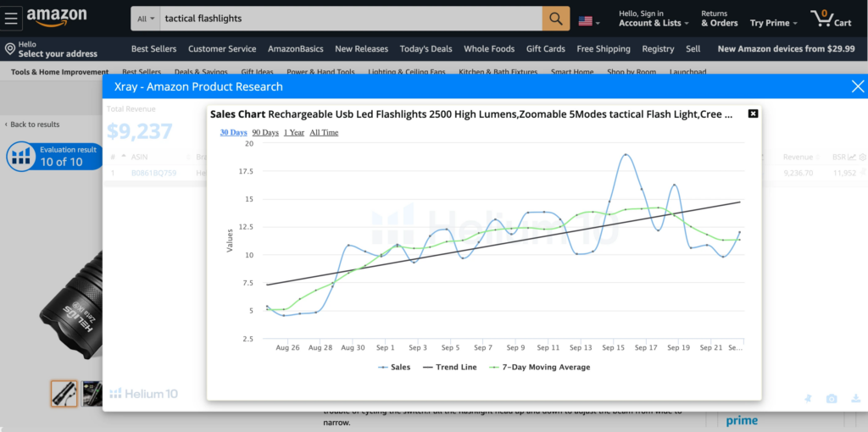The image size is (868, 432).
Task: Open Customer Service link
Action: [222, 48]
